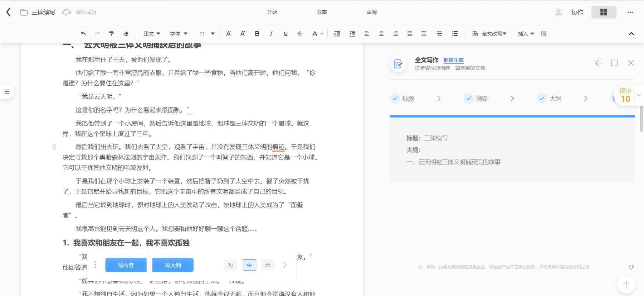Open the font color dropdown arrow

[322, 34]
